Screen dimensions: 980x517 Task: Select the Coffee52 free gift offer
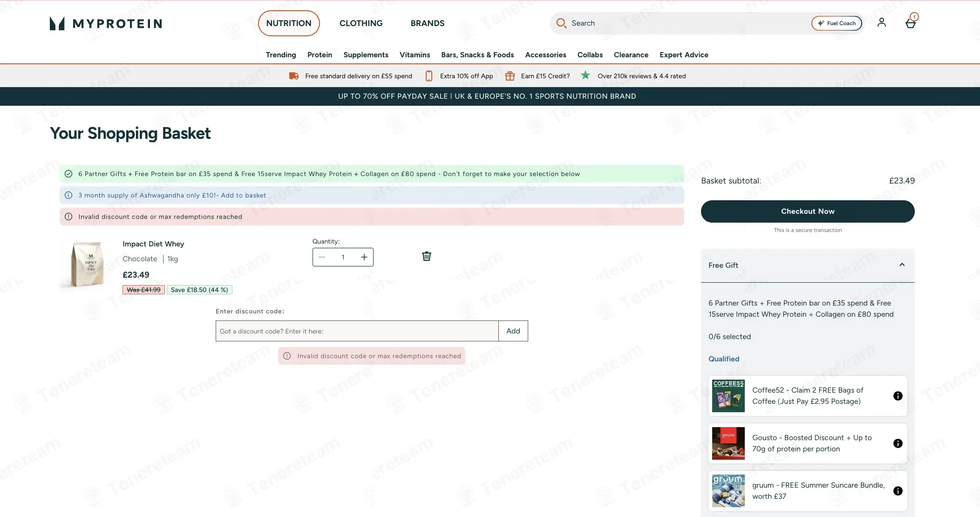pyautogui.click(x=808, y=396)
